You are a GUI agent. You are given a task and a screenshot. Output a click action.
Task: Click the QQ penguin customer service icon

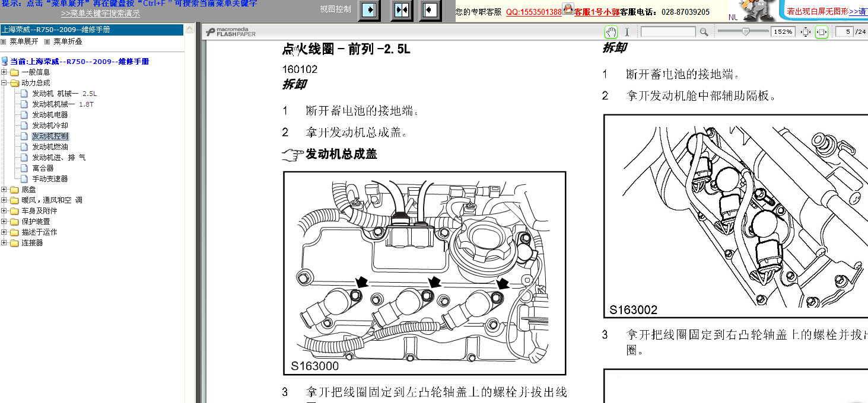tap(568, 9)
